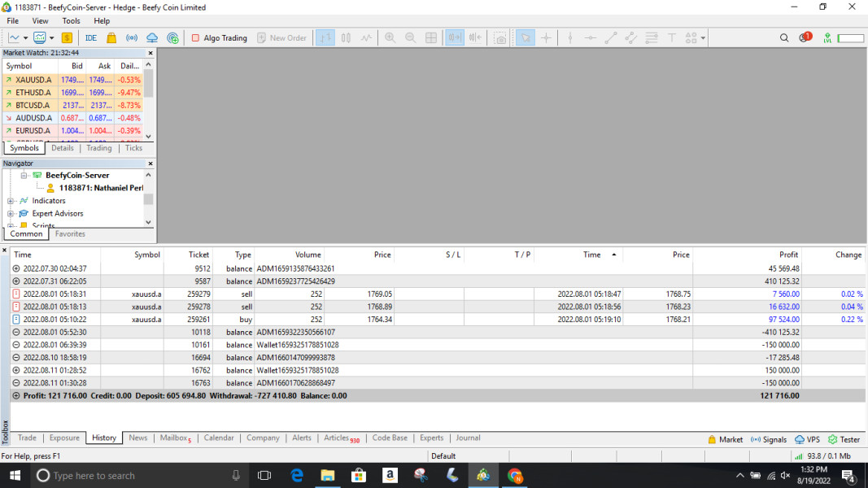Open the chart type dropdown arrow
The width and height of the screenshot is (868, 488).
(25, 37)
